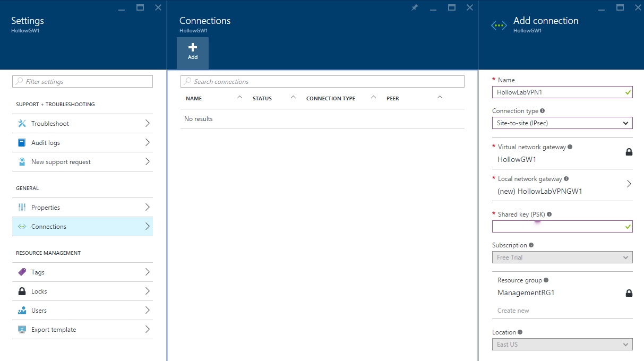The height and width of the screenshot is (361, 644).
Task: Click the HollowGW1 virtual network gateway value
Action: 517,159
